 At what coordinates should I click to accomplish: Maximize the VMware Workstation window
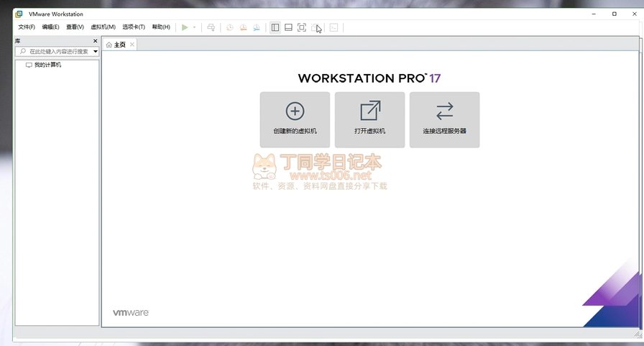coord(615,14)
